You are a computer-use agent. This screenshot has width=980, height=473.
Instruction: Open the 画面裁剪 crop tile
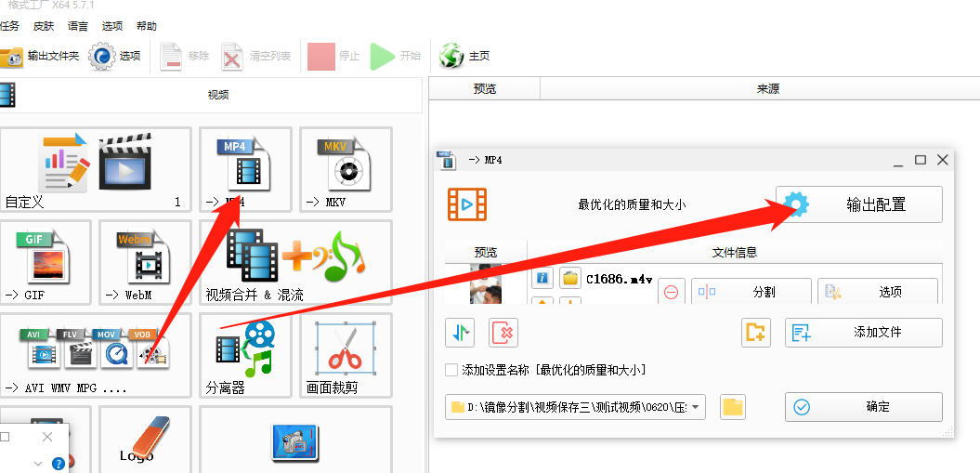(x=346, y=356)
